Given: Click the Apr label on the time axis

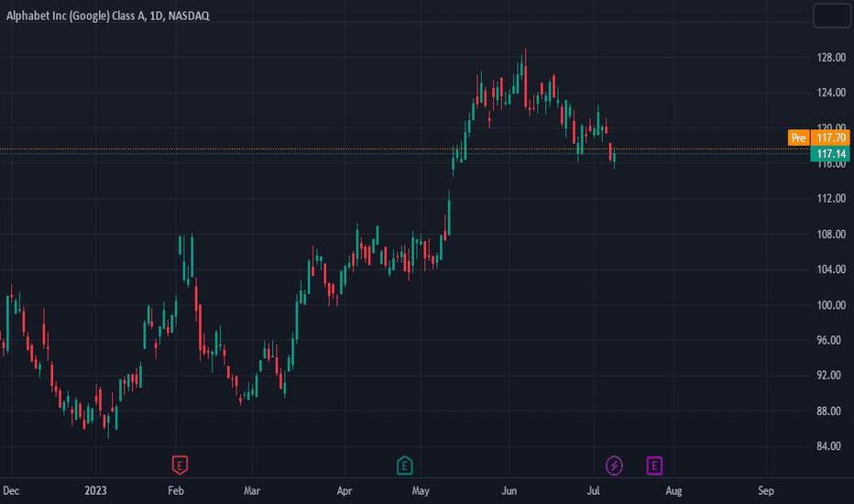Looking at the screenshot, I should pos(345,491).
